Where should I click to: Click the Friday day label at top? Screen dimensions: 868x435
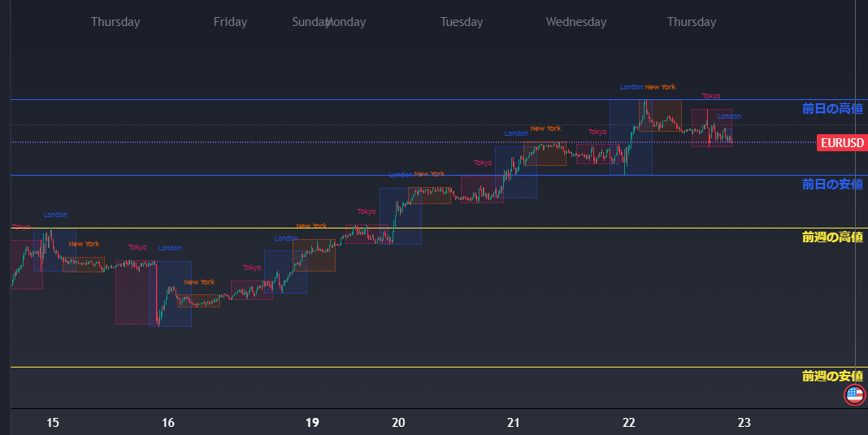(230, 22)
